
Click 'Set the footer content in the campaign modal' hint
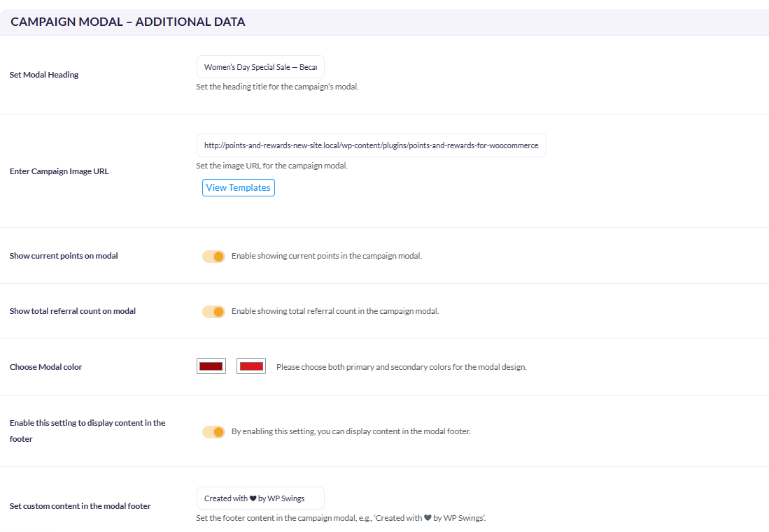(341, 518)
